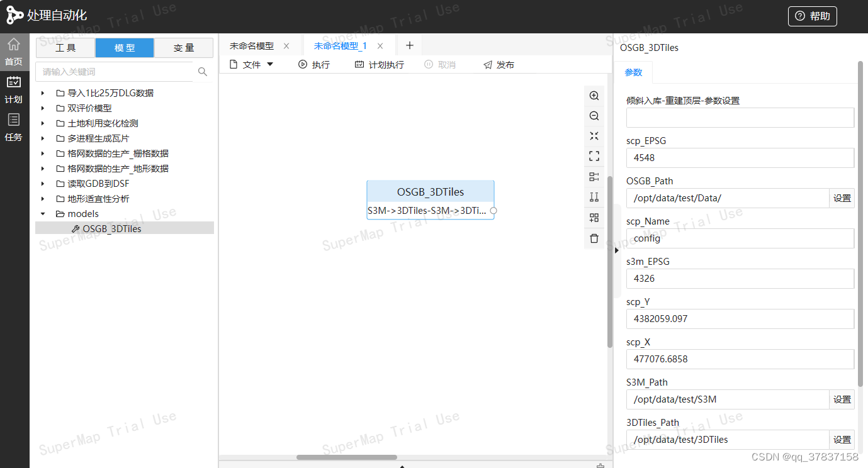Click the 倾斜入库-重建顶层-参数设置 field

pyautogui.click(x=740, y=118)
